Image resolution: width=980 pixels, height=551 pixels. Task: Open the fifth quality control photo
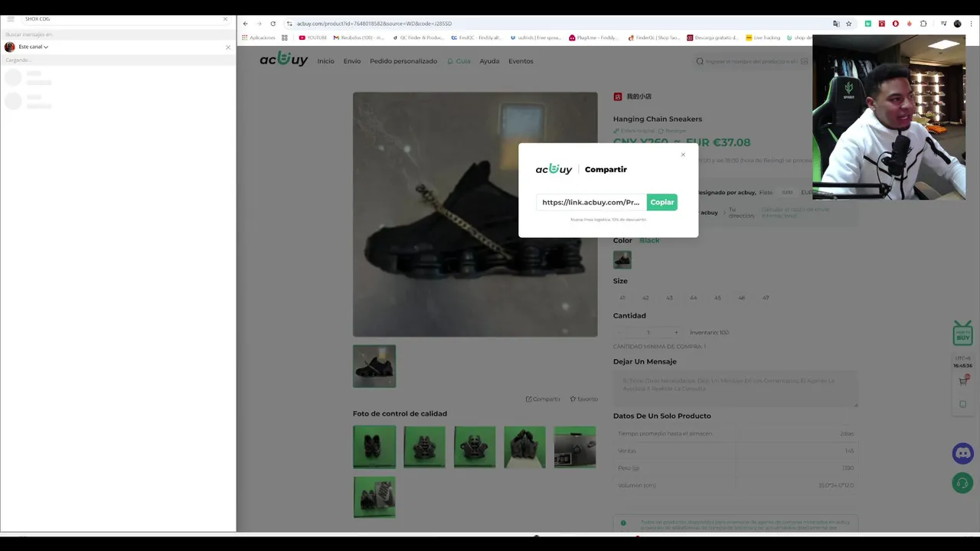[x=575, y=447]
